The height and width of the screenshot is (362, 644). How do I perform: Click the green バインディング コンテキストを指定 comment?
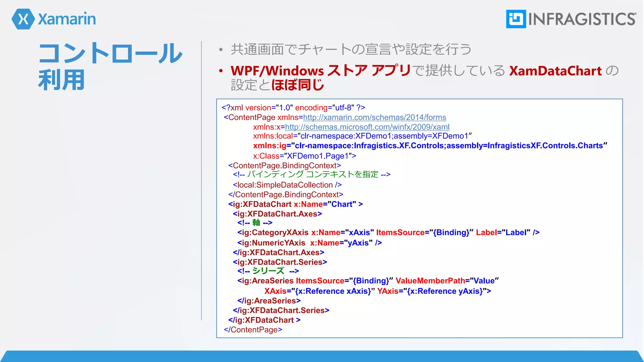(x=312, y=174)
